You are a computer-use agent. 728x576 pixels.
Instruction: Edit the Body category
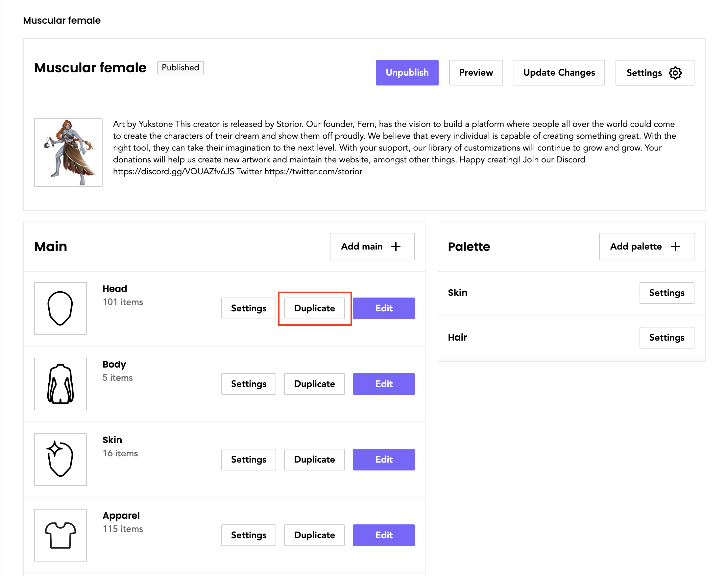click(383, 384)
